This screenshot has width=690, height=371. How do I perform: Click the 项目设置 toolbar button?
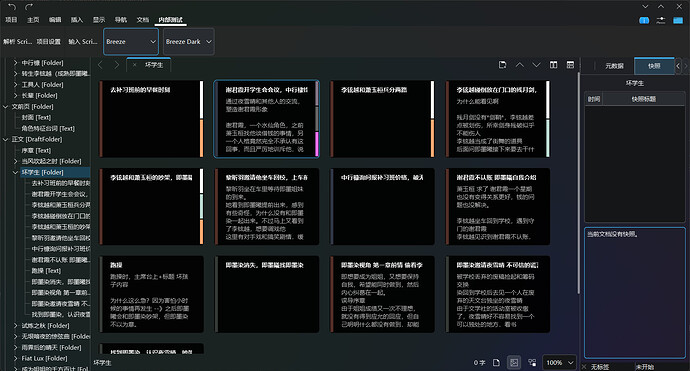tap(48, 42)
